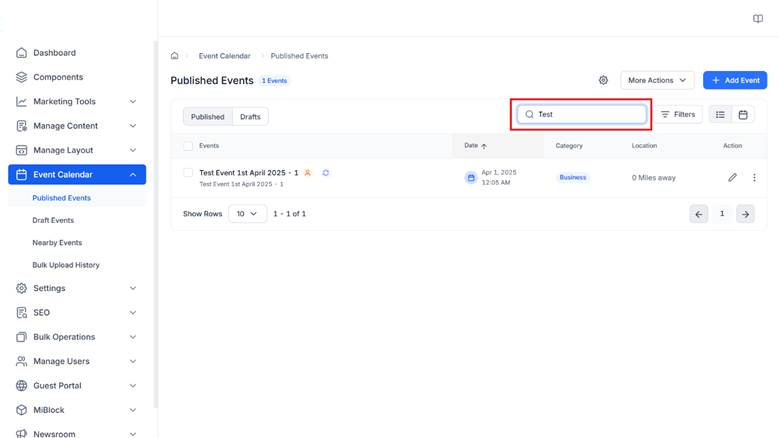The width and height of the screenshot is (779, 438).
Task: Switch to the Published tab
Action: tap(208, 117)
